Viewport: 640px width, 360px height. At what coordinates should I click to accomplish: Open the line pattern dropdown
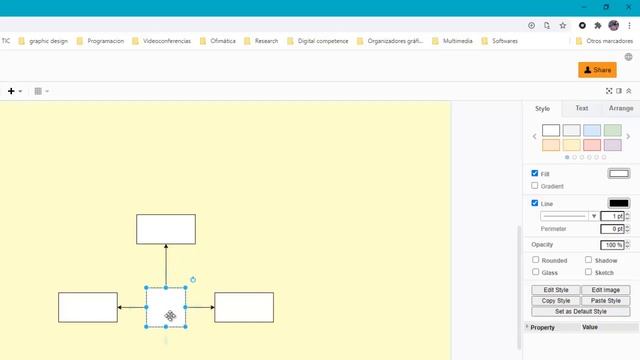click(x=569, y=216)
